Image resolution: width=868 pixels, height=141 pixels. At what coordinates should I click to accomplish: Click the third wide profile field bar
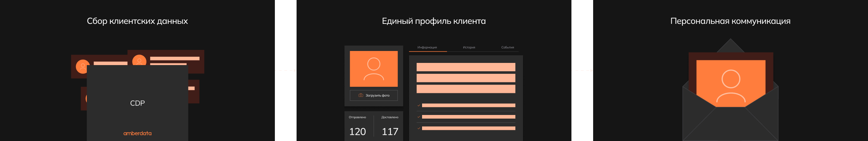pos(466,89)
